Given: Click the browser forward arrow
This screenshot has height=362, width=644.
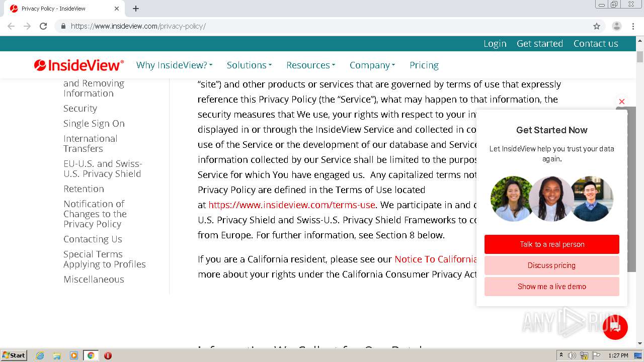Looking at the screenshot, I should tap(27, 26).
